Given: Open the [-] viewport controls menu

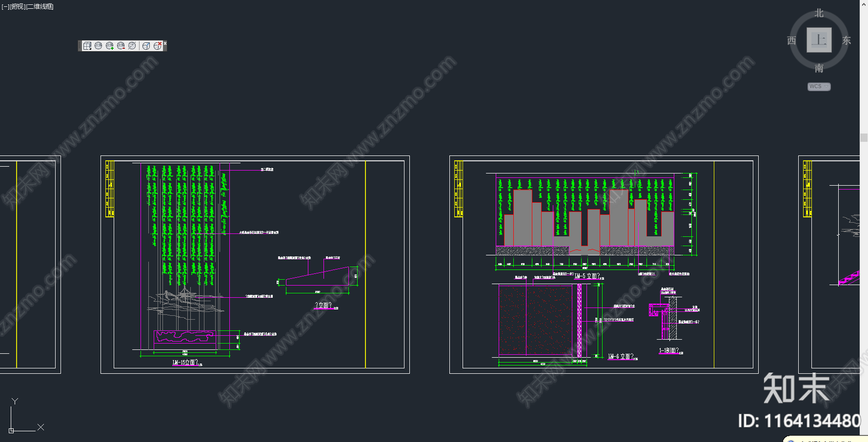Looking at the screenshot, I should [x=5, y=7].
